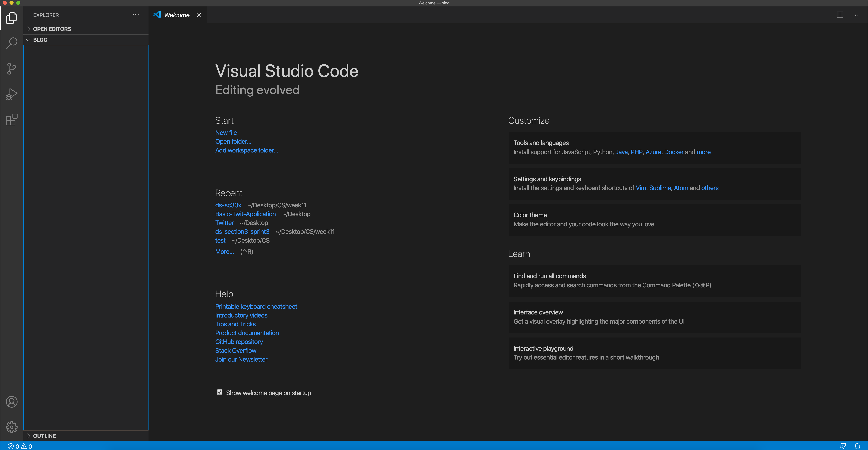Screen dimensions: 868x450
Task: Open Stack Overflow link
Action: tap(236, 350)
